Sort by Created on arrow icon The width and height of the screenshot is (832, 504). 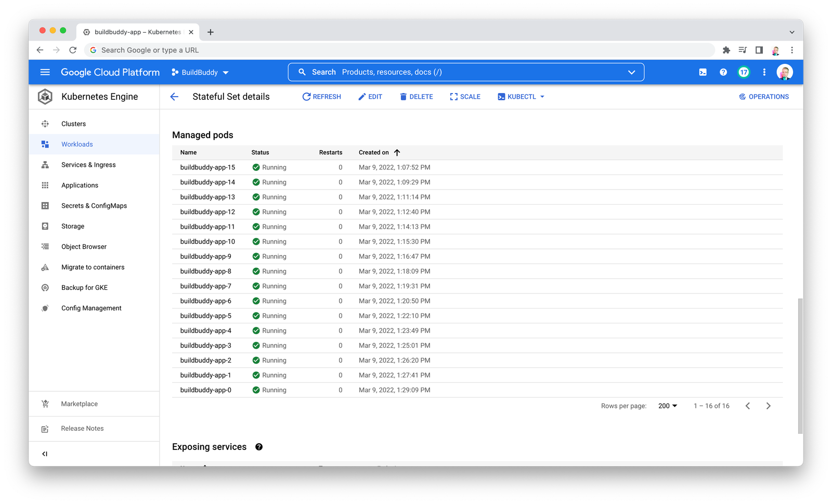(x=397, y=152)
